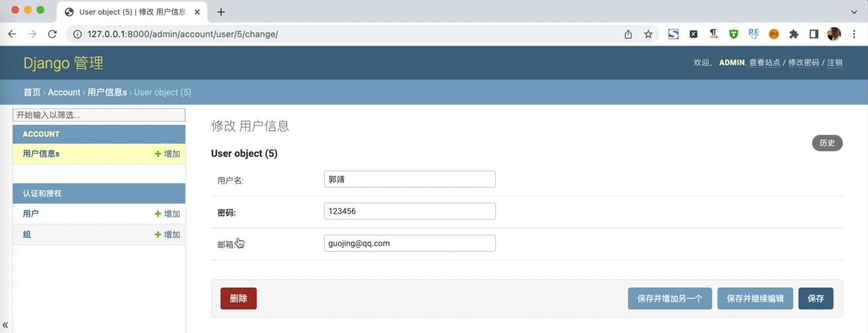The image size is (868, 333).
Task: Click 保存并继续编辑 button
Action: coord(755,298)
